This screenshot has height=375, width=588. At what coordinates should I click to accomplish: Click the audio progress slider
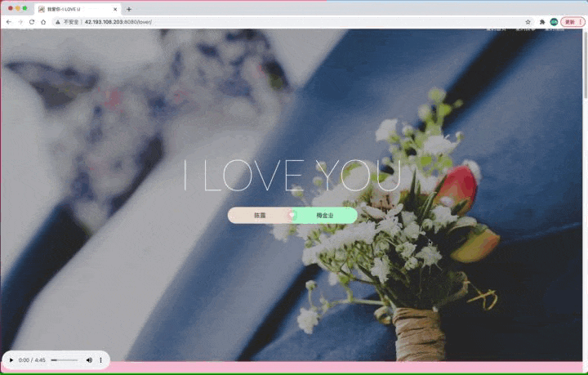(65, 360)
